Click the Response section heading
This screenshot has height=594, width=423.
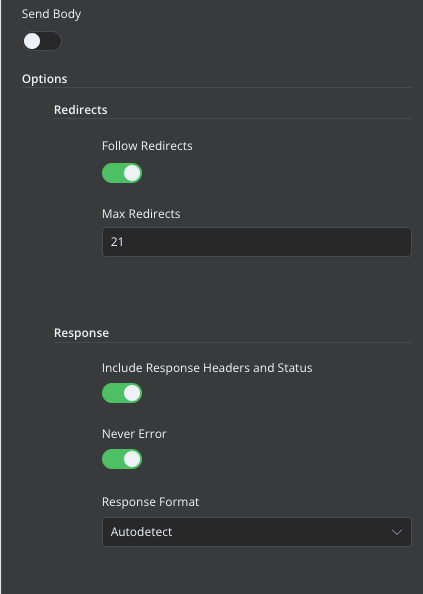coord(81,333)
